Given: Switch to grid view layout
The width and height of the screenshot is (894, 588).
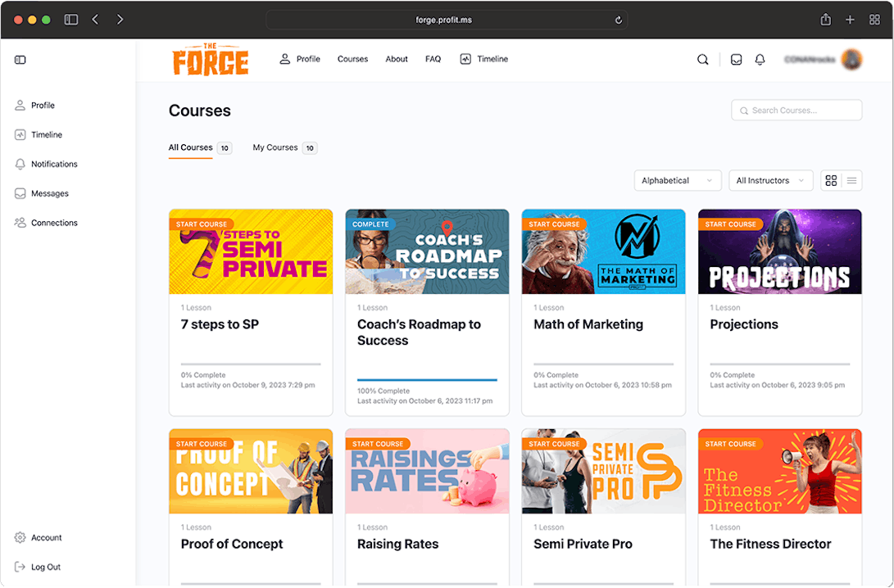Looking at the screenshot, I should (831, 181).
